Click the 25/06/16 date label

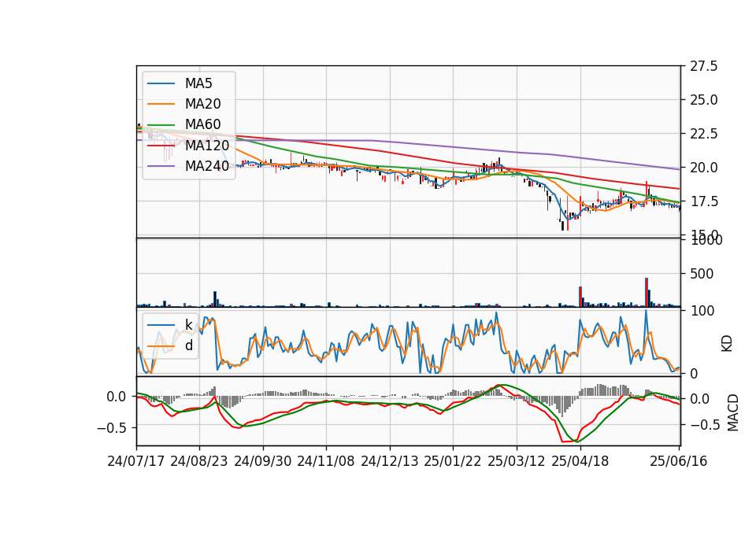(678, 461)
